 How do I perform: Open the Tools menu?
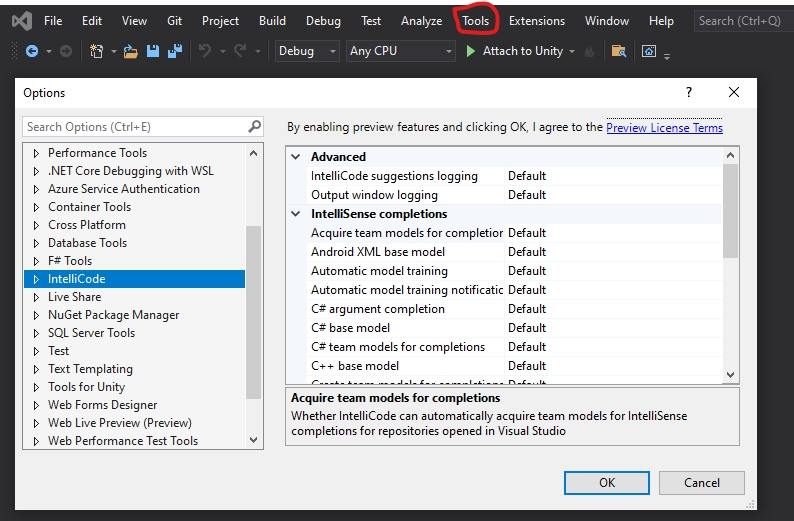point(476,20)
